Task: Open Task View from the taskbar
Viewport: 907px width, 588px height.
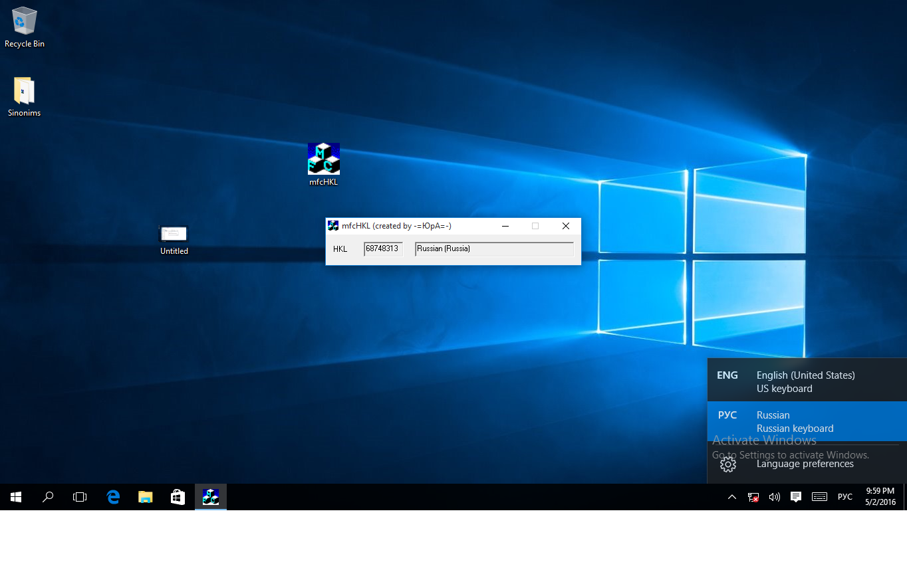Action: pyautogui.click(x=80, y=497)
